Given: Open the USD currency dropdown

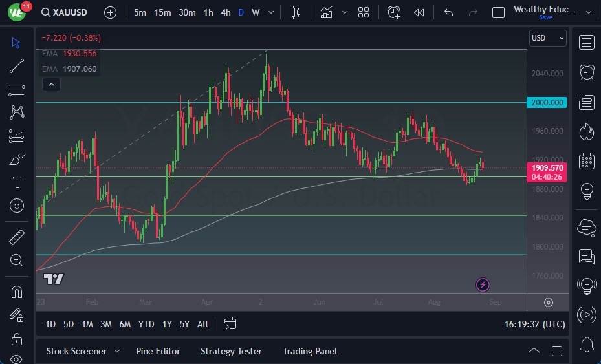Looking at the screenshot, I should tap(547, 38).
